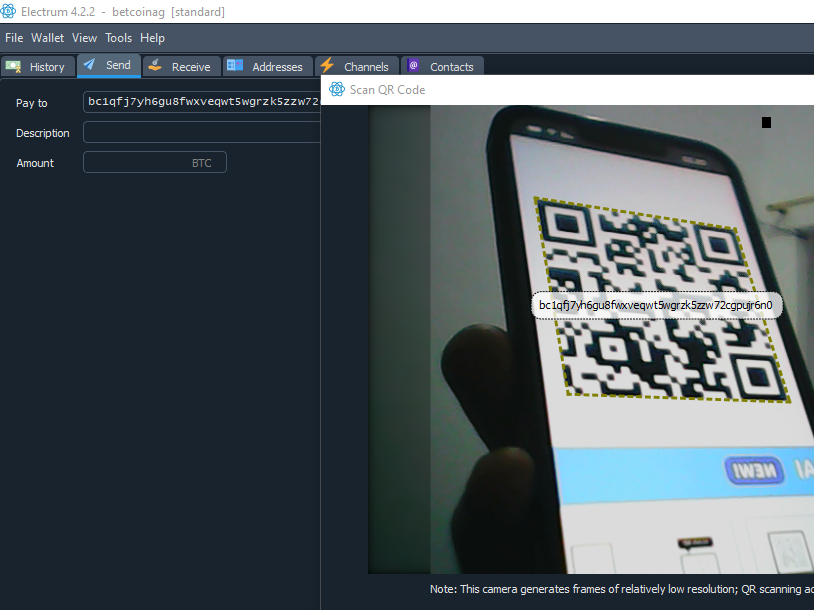Click the Receive tab hand icon
Screen dimensions: 814x610
tap(155, 65)
